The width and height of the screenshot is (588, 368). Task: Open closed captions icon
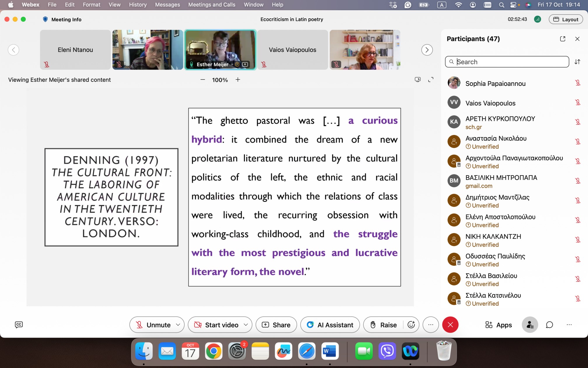coord(19,325)
